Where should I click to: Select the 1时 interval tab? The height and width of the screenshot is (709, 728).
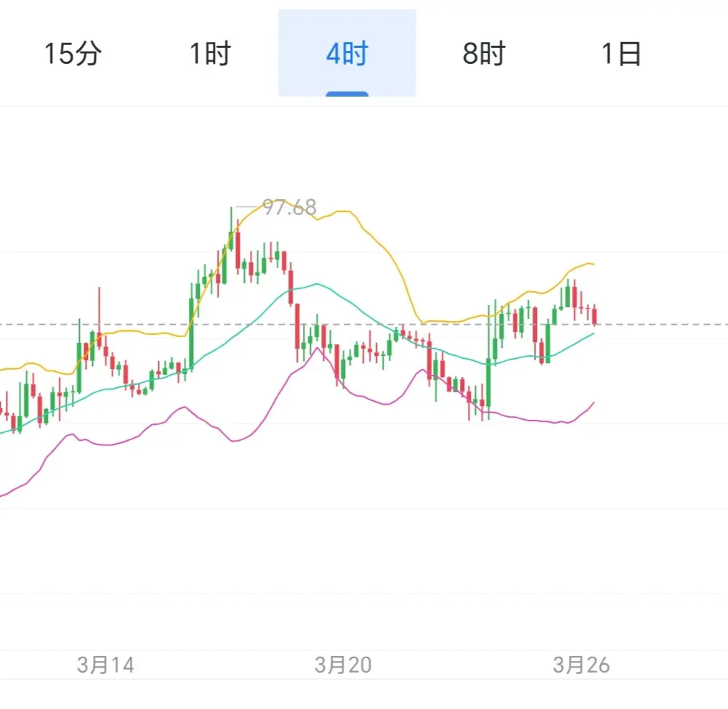[x=210, y=54]
